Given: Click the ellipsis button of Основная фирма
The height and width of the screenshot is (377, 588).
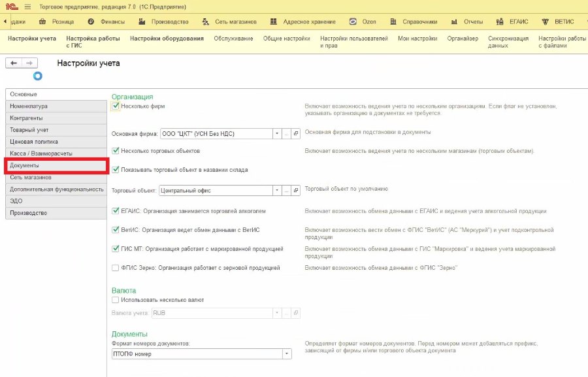Looking at the screenshot, I should click(287, 133).
